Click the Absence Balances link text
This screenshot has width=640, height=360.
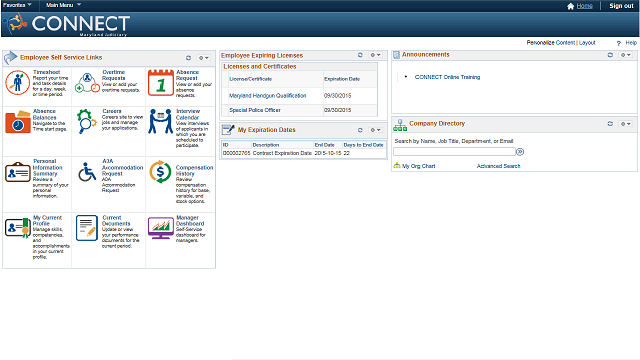coord(44,114)
